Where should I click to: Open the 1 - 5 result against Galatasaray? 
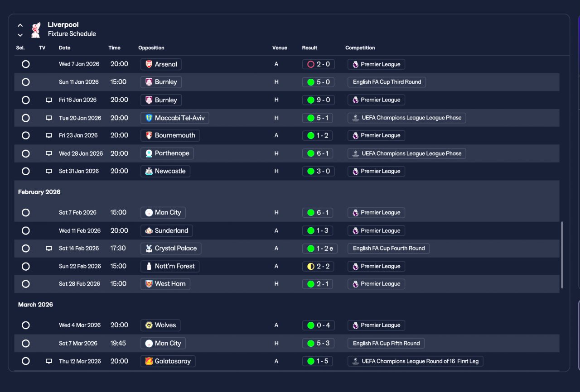319,361
